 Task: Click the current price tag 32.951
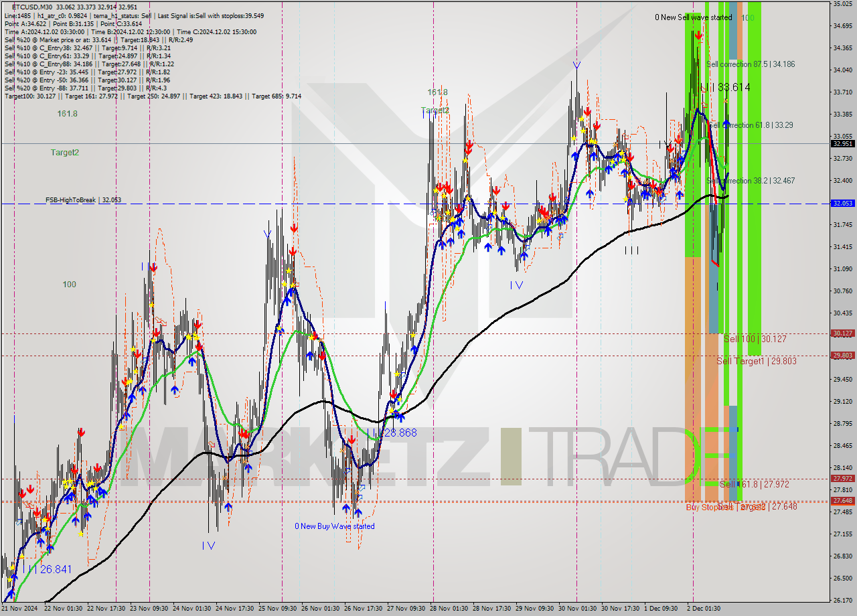[842, 143]
